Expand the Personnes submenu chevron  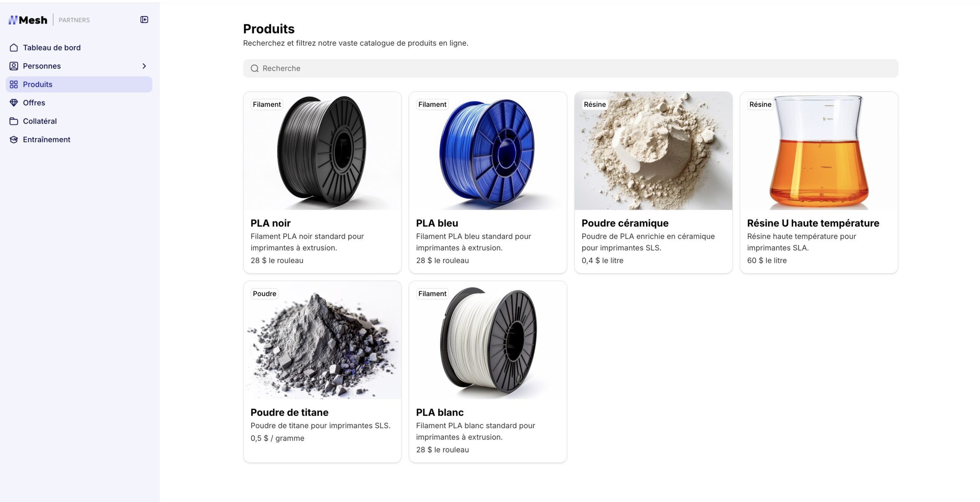[144, 66]
